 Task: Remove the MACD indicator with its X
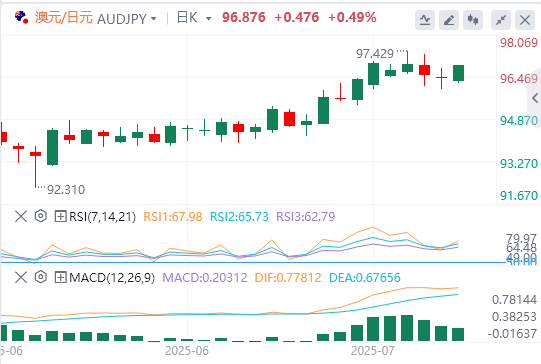tap(21, 277)
